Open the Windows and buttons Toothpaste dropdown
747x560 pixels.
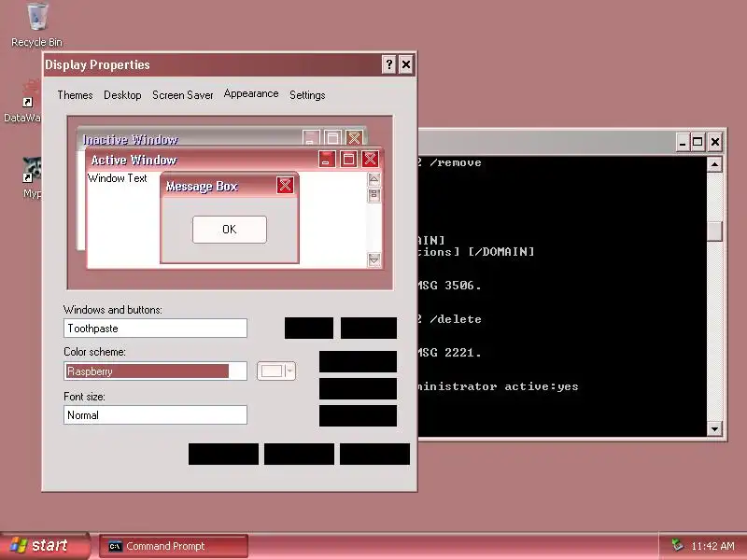(x=155, y=329)
